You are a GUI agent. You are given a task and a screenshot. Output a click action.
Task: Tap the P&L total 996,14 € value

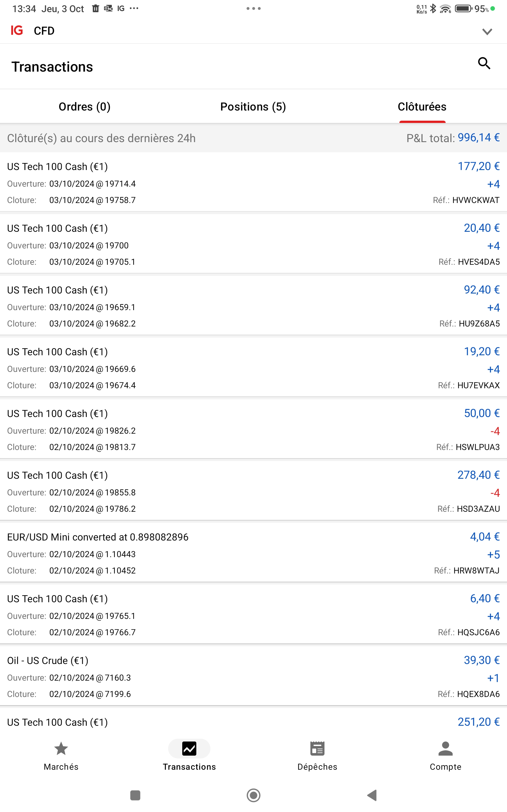[x=479, y=138]
